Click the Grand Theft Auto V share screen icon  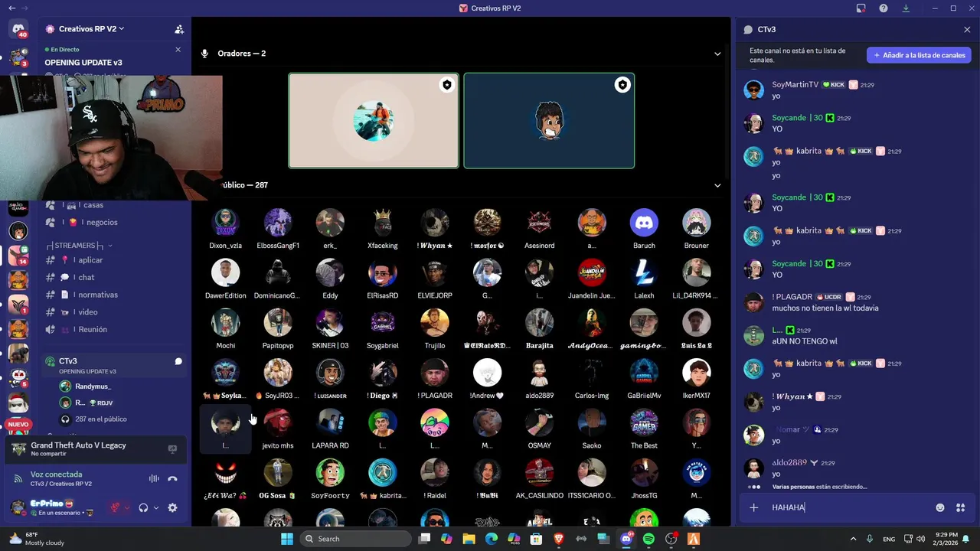tap(172, 449)
